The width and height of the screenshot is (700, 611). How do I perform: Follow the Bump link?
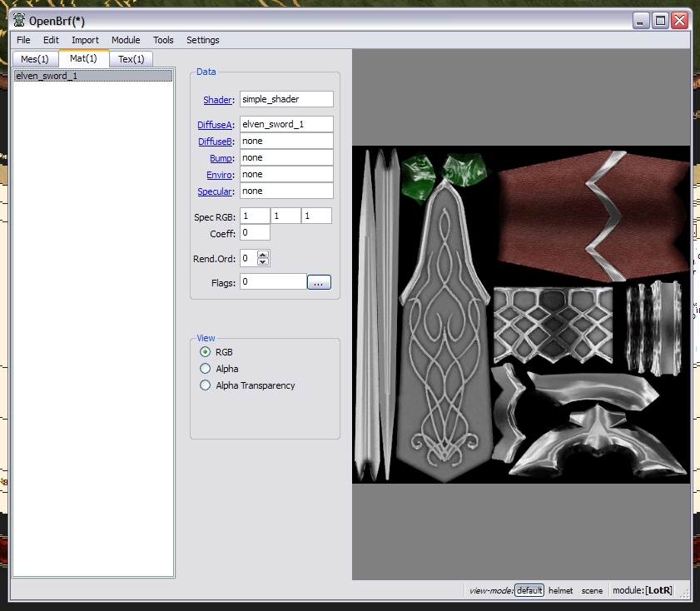tap(221, 158)
